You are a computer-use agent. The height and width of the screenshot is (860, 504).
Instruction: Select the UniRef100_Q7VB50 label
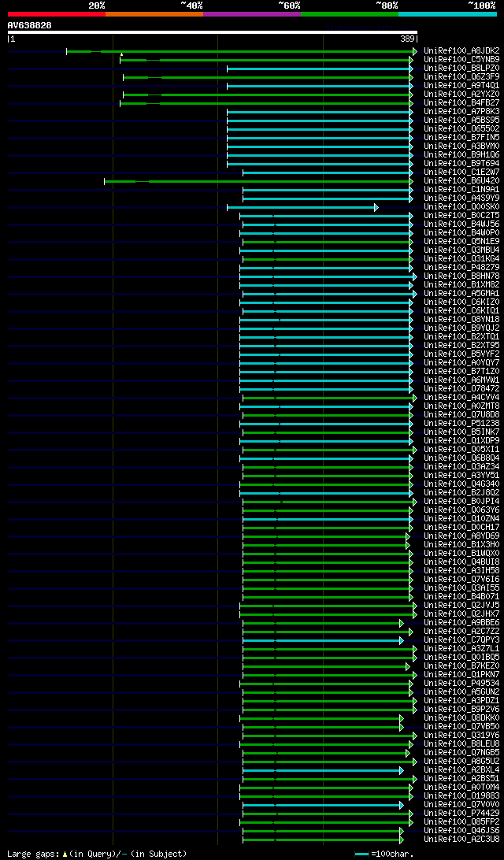click(x=461, y=727)
